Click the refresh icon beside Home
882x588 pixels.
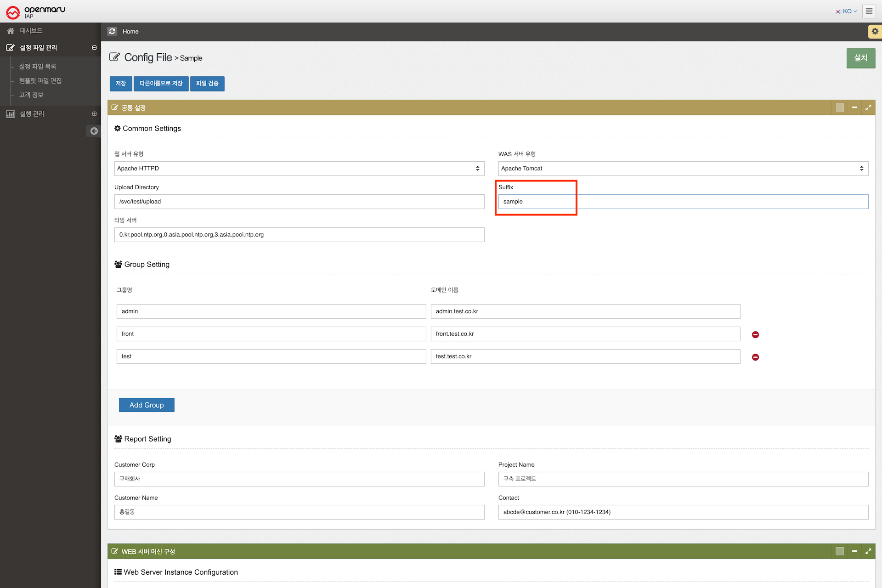point(112,31)
